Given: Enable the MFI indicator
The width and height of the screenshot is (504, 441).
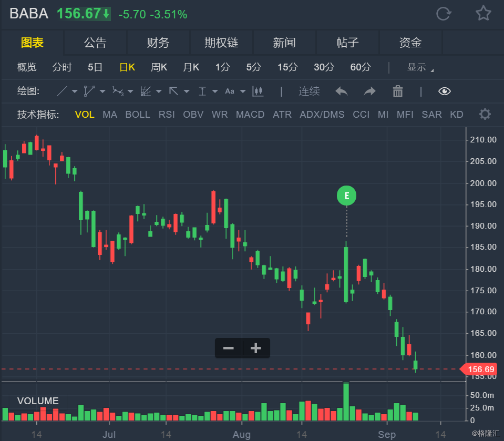Looking at the screenshot, I should [x=405, y=115].
